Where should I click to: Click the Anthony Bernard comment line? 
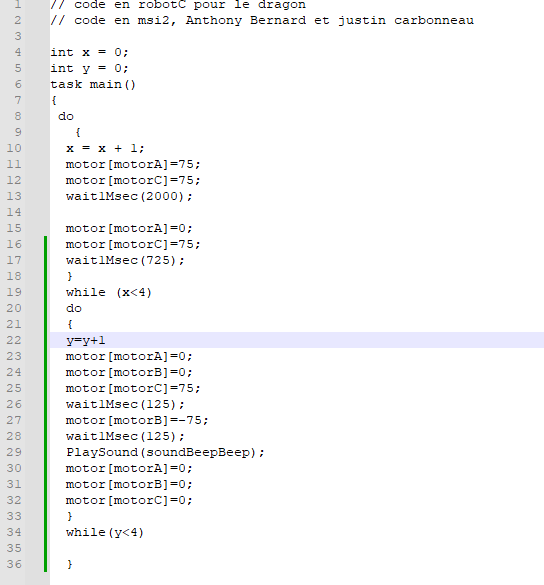coord(262,20)
